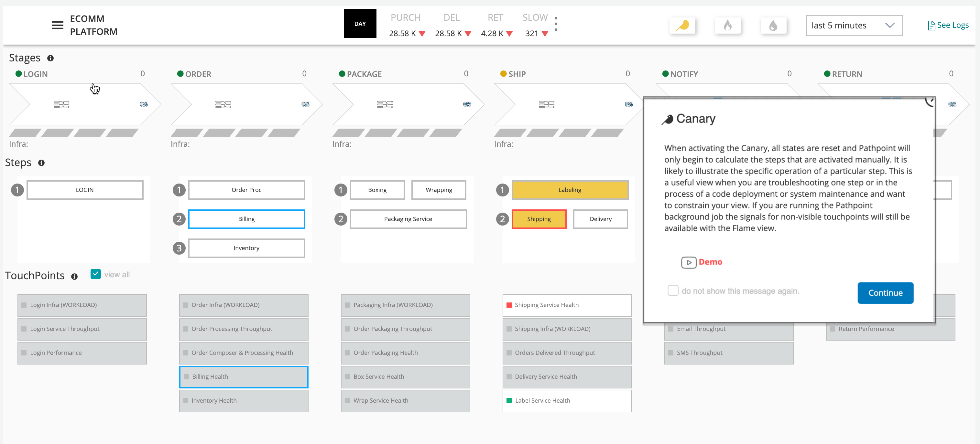Play the Canary Demo video

689,262
